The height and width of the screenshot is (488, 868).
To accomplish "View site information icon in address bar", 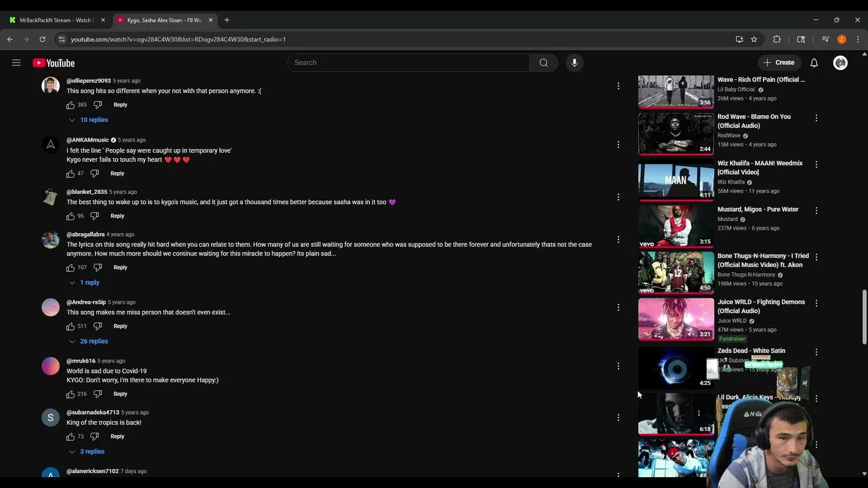I will coord(62,39).
